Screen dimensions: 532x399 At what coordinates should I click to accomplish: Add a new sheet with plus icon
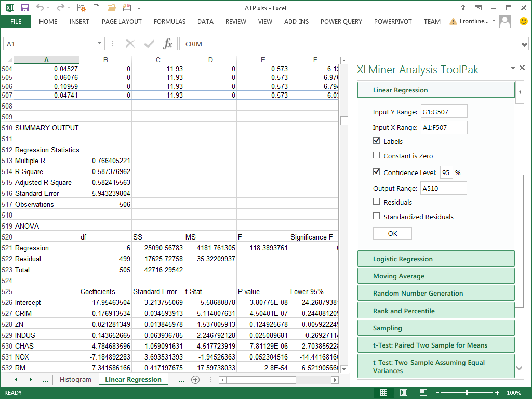195,380
